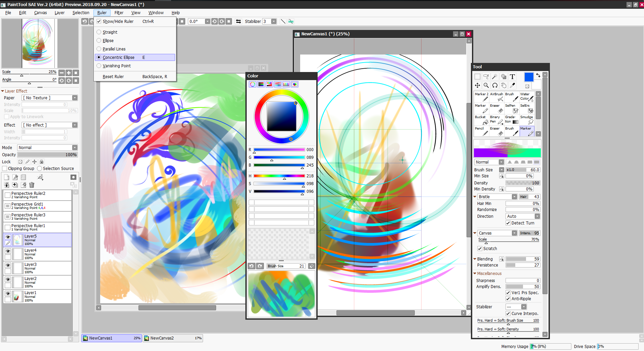Open the layer blending Mode dropdown
Image resolution: width=644 pixels, height=351 pixels.
pos(75,147)
